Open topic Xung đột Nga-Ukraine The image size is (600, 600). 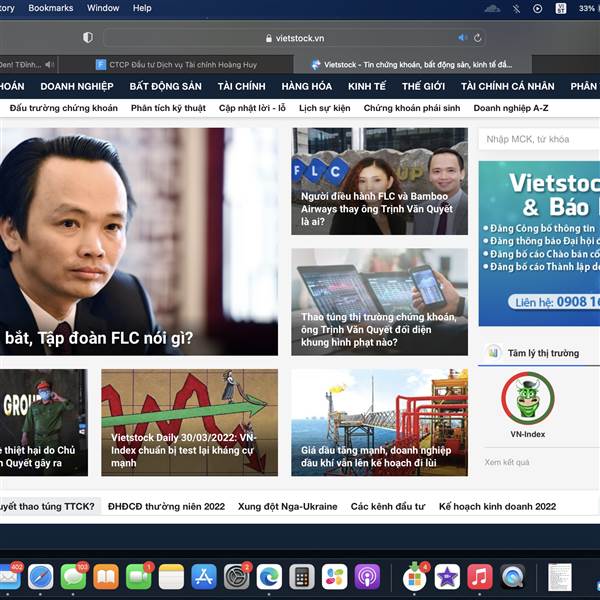[288, 506]
